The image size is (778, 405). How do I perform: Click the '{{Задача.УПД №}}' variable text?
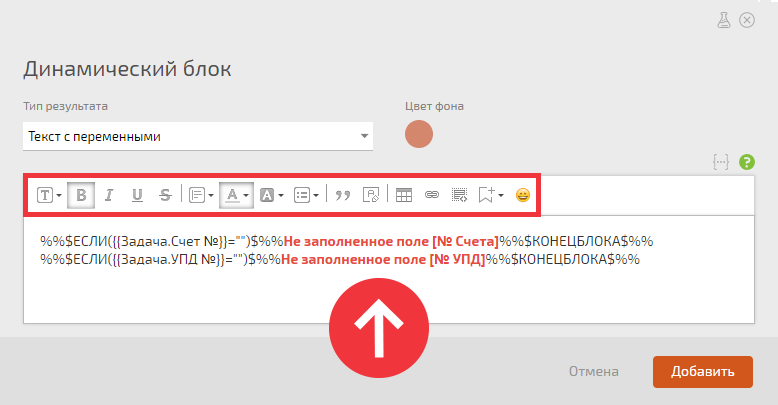point(168,260)
